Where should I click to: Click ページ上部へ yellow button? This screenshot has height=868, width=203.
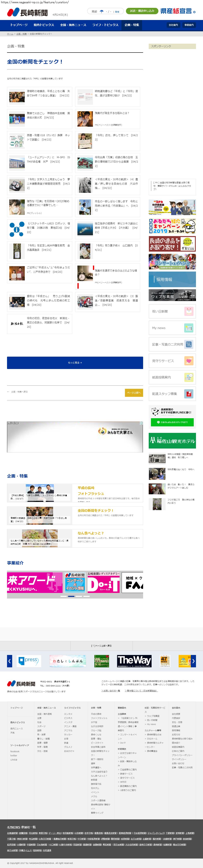click(134, 392)
